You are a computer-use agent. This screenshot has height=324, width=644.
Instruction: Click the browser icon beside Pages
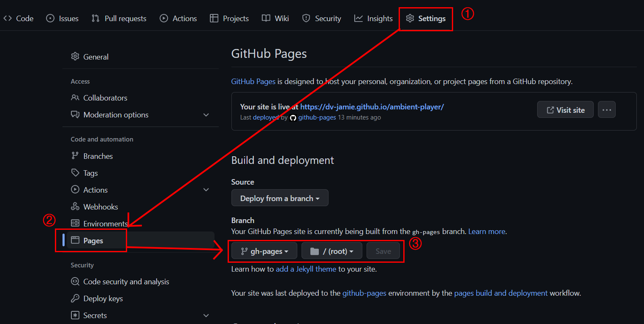pos(75,240)
